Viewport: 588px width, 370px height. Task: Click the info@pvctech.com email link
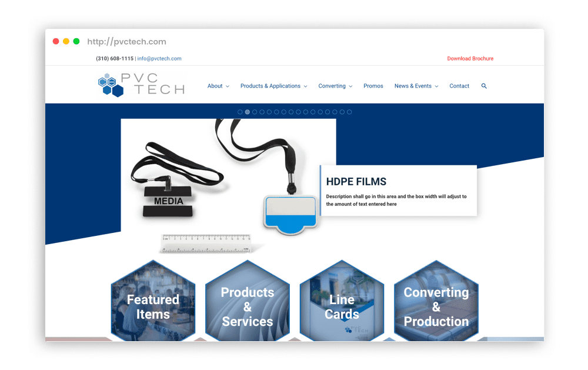pos(159,59)
